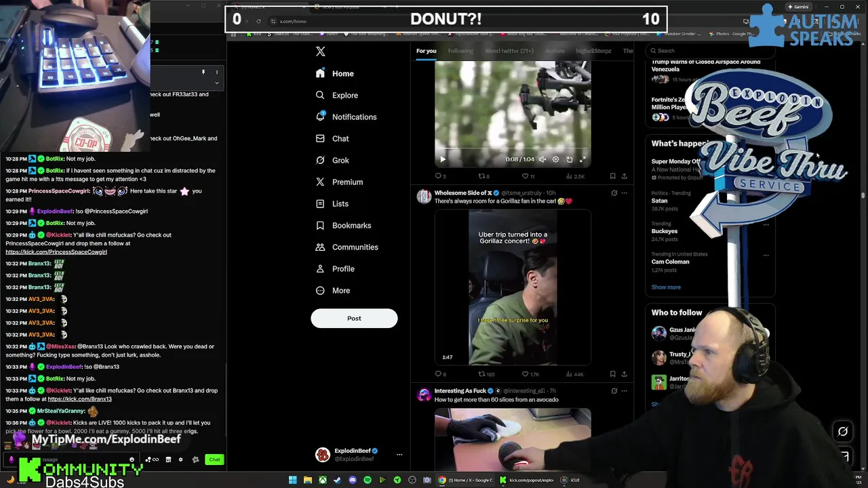The height and width of the screenshot is (488, 868).
Task: Open Steam from taskbar
Action: tap(338, 480)
